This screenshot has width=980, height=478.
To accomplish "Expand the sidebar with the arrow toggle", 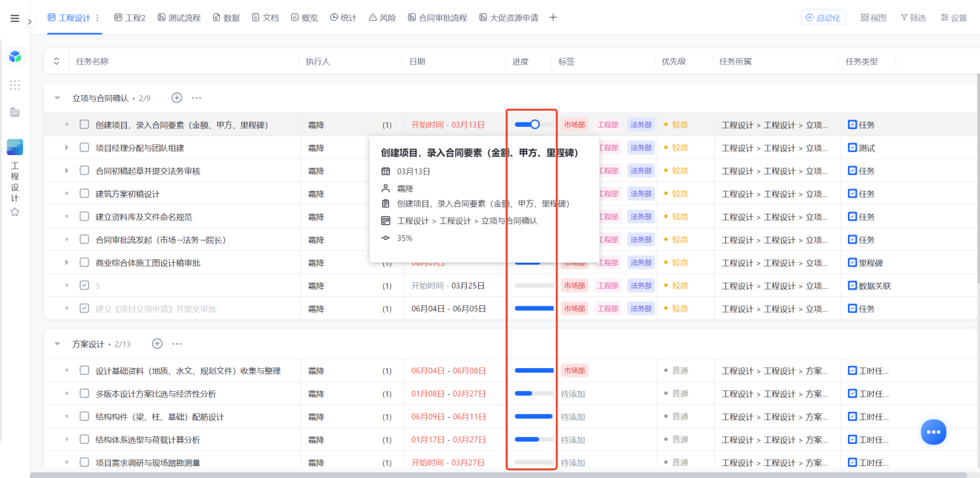I will pos(30,22).
